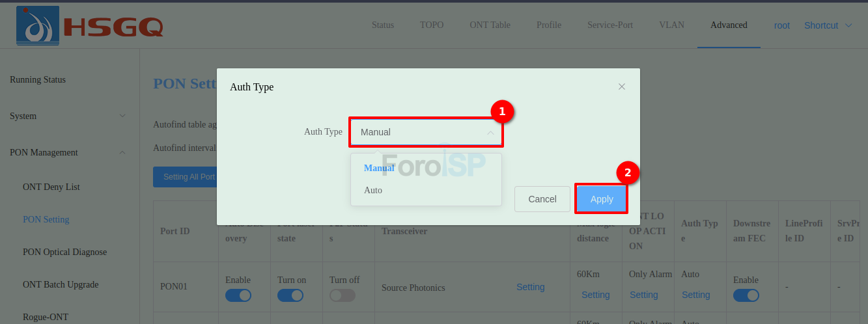Screen dimensions: 868x324
Task: Choose Manual option in the list
Action: [x=379, y=168]
